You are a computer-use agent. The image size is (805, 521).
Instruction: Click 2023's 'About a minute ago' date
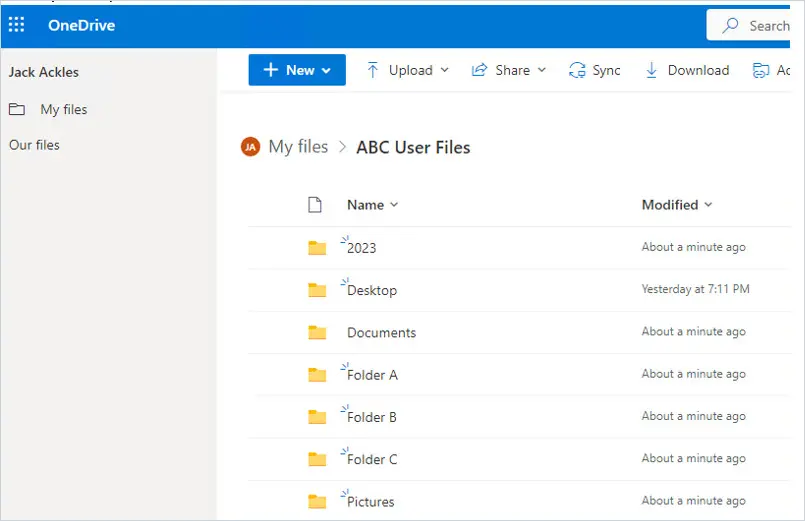coord(693,247)
